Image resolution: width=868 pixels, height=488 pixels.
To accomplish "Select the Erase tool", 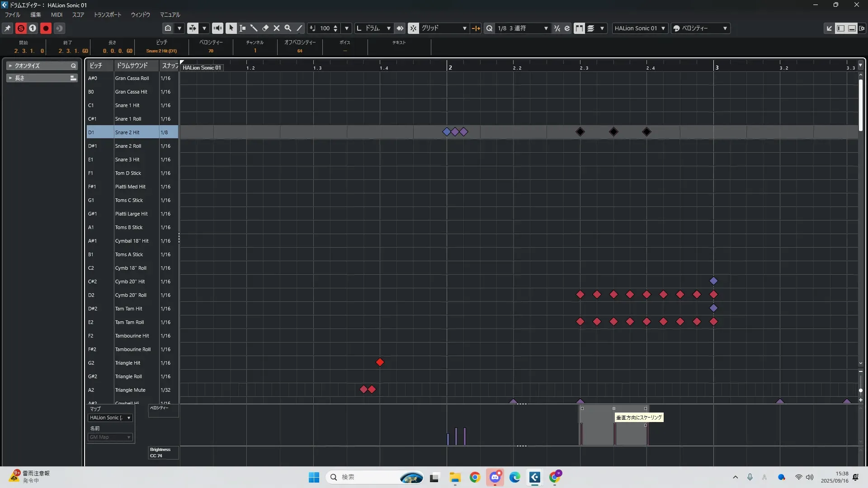I will coord(265,28).
